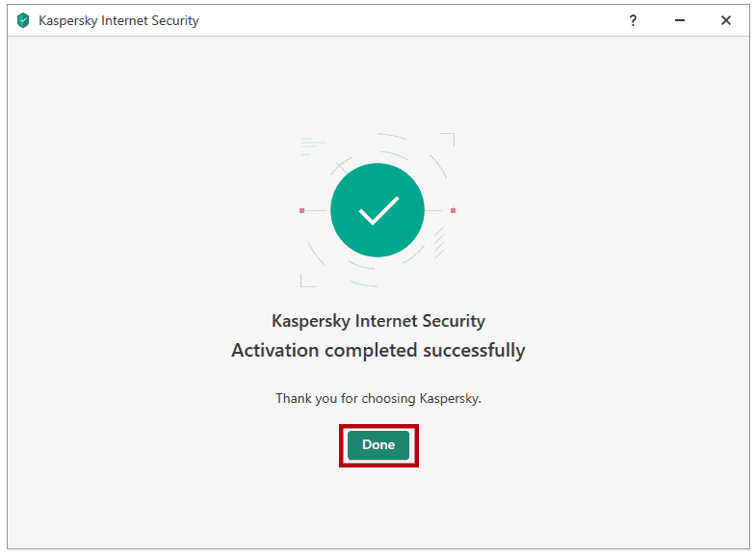The height and width of the screenshot is (560, 756).
Task: Click the Thank you for choosing Kaspersky text
Action: [378, 398]
